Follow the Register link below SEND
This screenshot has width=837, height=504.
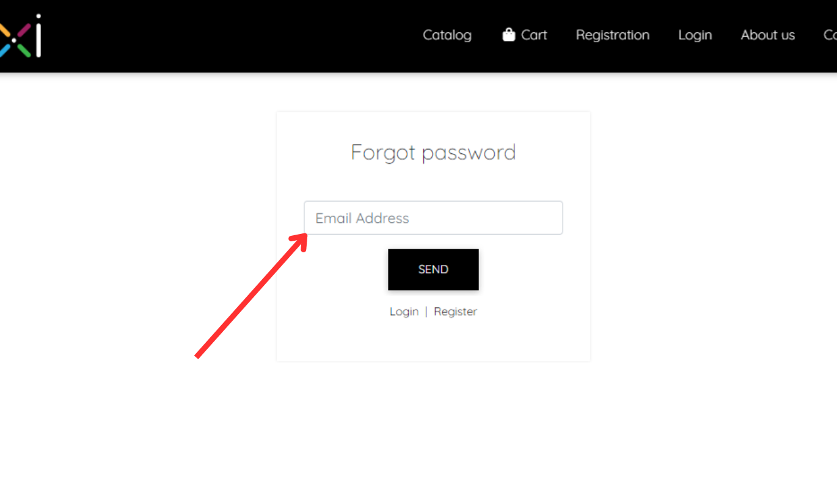(x=455, y=312)
